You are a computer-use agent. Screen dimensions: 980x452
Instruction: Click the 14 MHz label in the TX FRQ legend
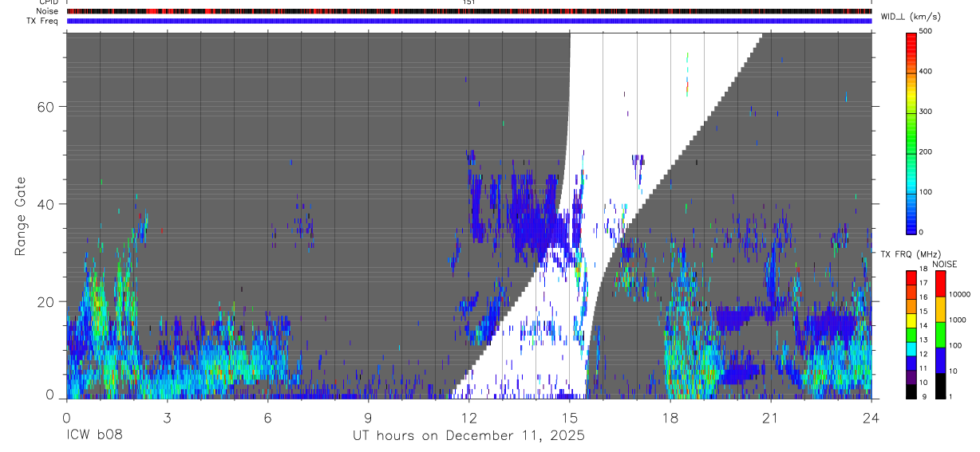[x=925, y=326]
